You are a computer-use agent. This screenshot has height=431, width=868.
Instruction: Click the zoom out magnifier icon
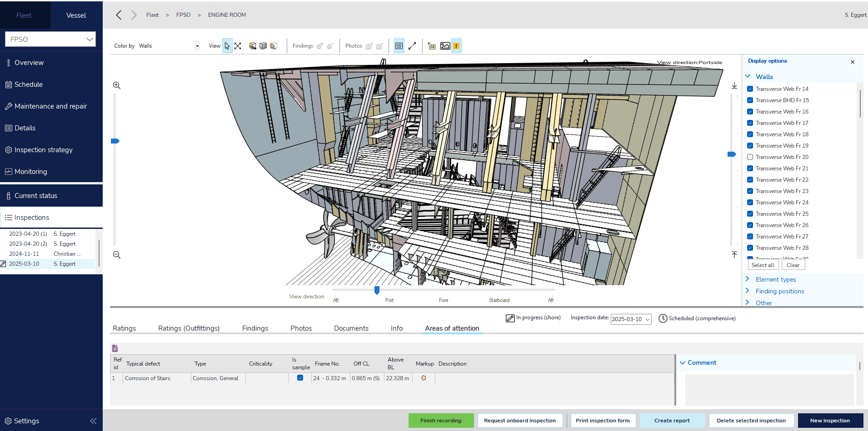117,255
